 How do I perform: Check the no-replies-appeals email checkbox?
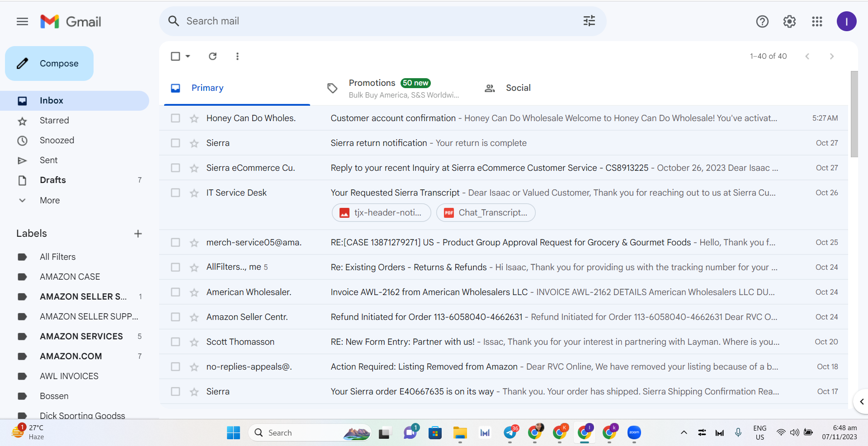[175, 366]
